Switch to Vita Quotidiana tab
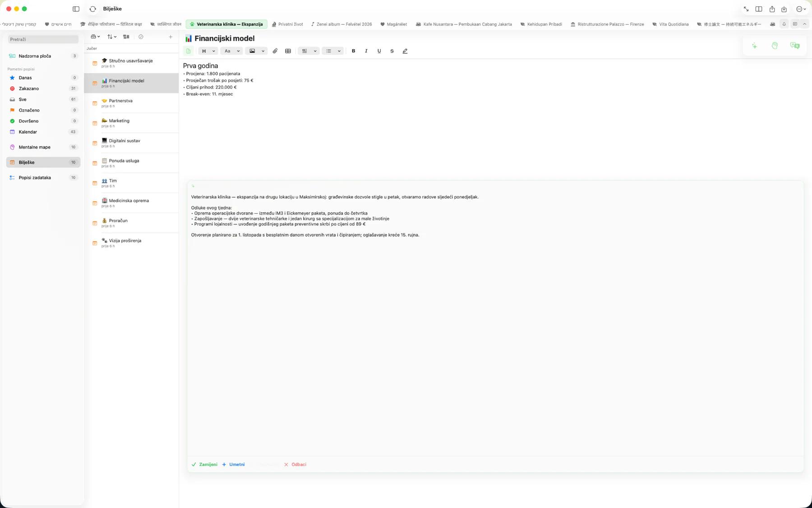The height and width of the screenshot is (508, 812). click(x=670, y=24)
